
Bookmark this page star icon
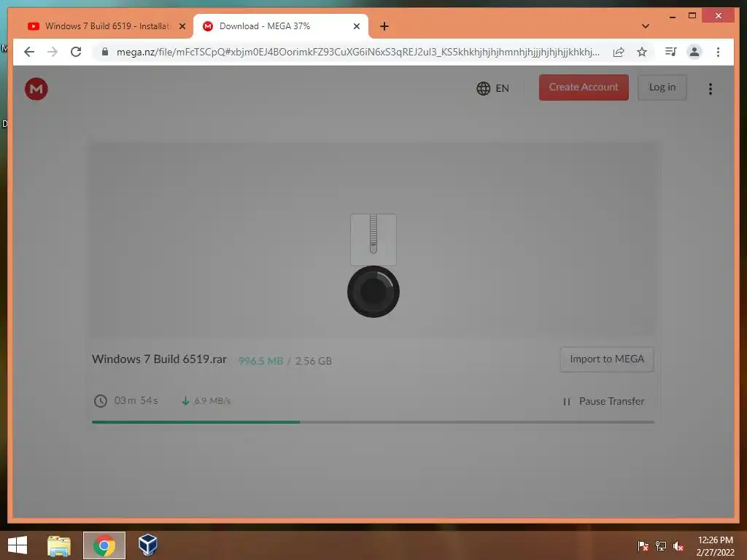click(642, 52)
